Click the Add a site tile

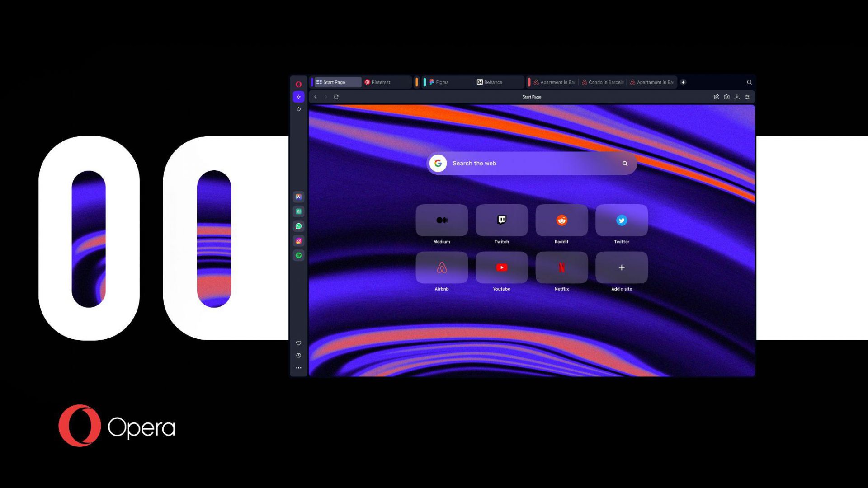622,267
